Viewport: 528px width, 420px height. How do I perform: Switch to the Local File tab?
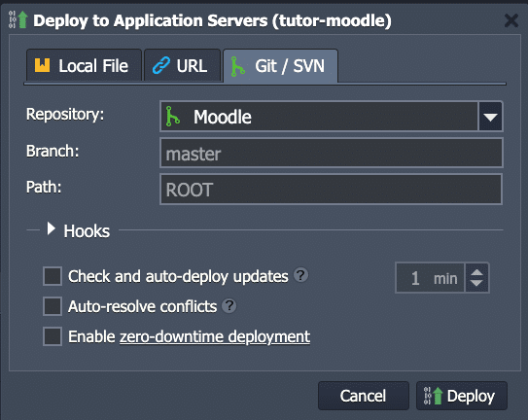(84, 65)
